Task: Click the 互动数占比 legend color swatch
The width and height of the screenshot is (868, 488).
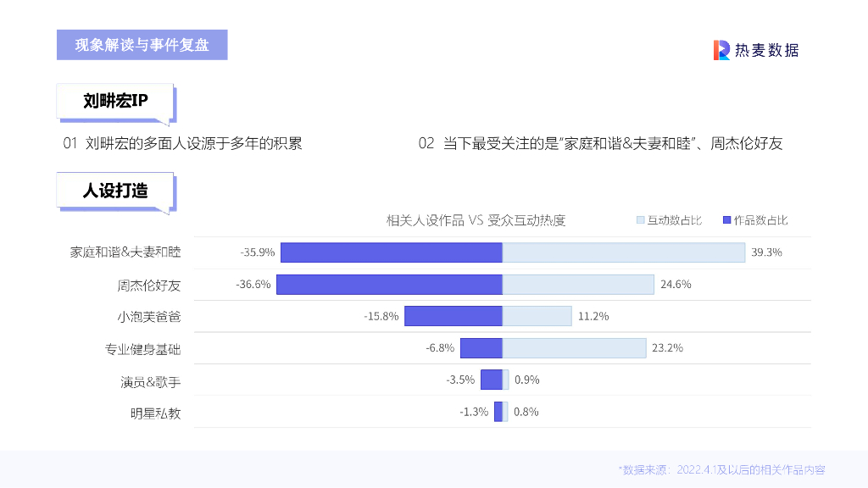Action: 641,220
